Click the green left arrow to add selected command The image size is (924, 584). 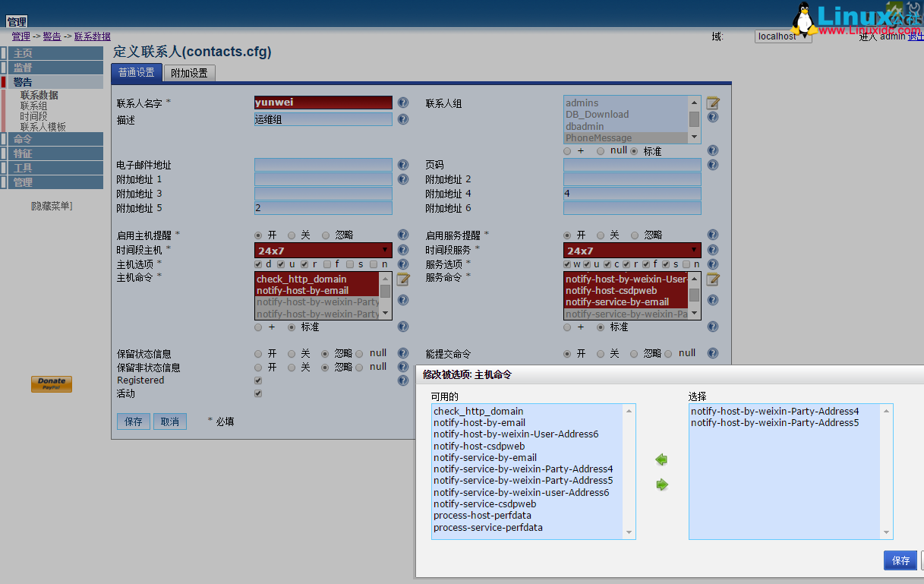[661, 459]
